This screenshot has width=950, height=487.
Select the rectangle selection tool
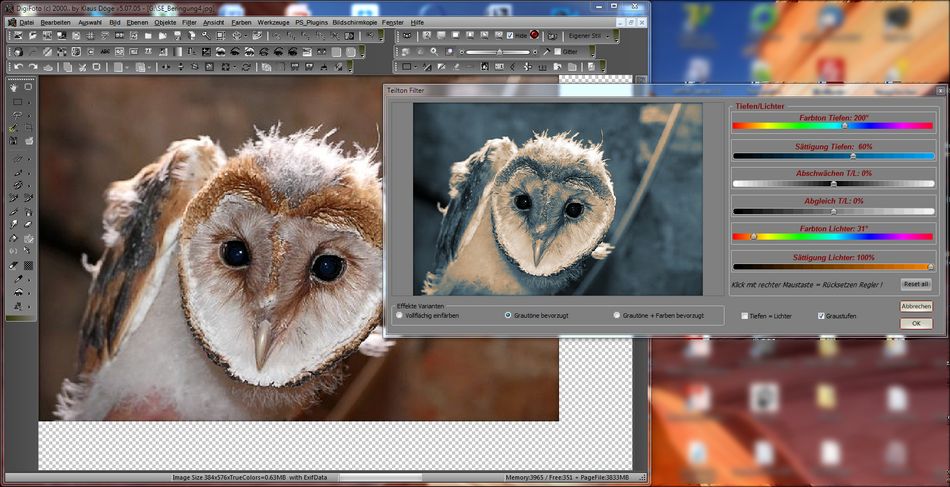click(16, 102)
